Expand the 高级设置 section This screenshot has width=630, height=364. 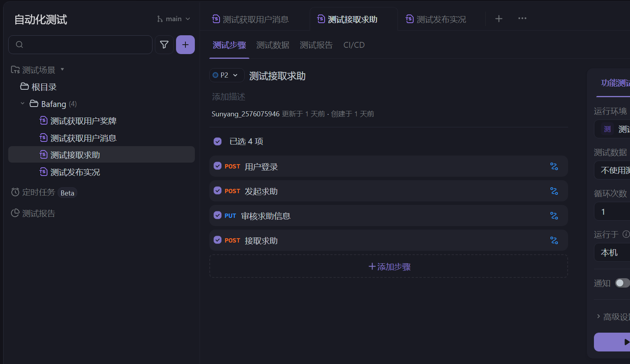[613, 317]
